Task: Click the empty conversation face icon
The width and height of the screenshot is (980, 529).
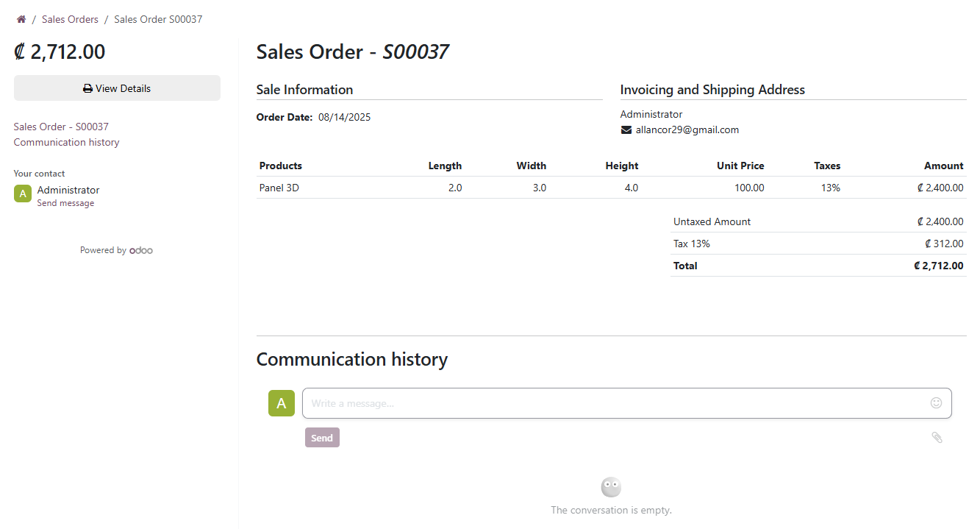Action: (x=611, y=487)
